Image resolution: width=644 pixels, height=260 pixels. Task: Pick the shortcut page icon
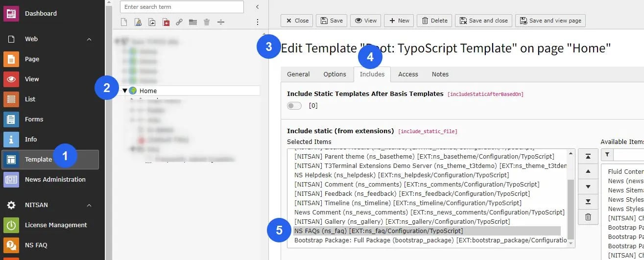click(152, 22)
